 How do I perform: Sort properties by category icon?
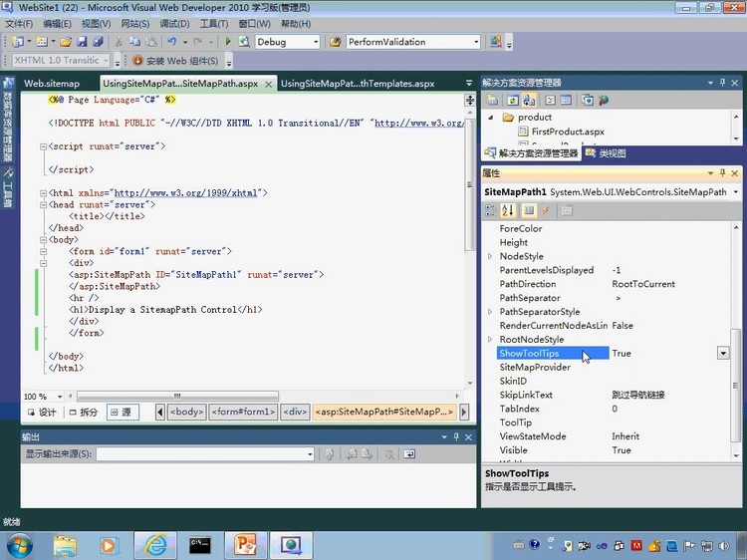[x=491, y=210]
